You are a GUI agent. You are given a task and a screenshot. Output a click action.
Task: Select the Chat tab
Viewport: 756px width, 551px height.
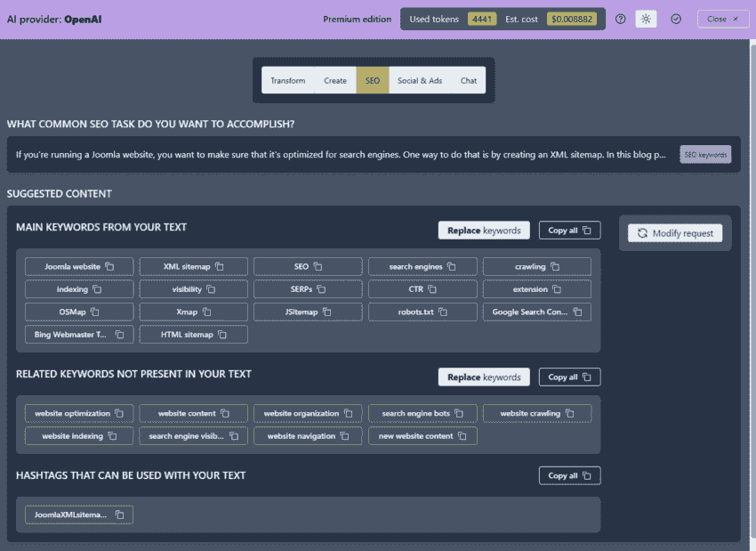[469, 80]
